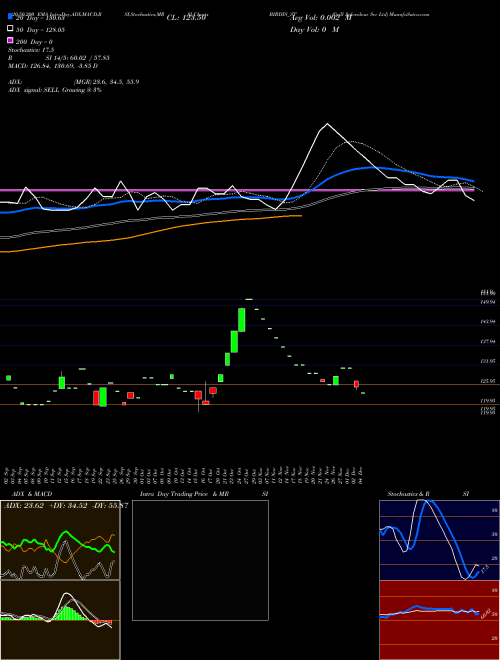Click the 131.95 price axis label

[x=488, y=361]
